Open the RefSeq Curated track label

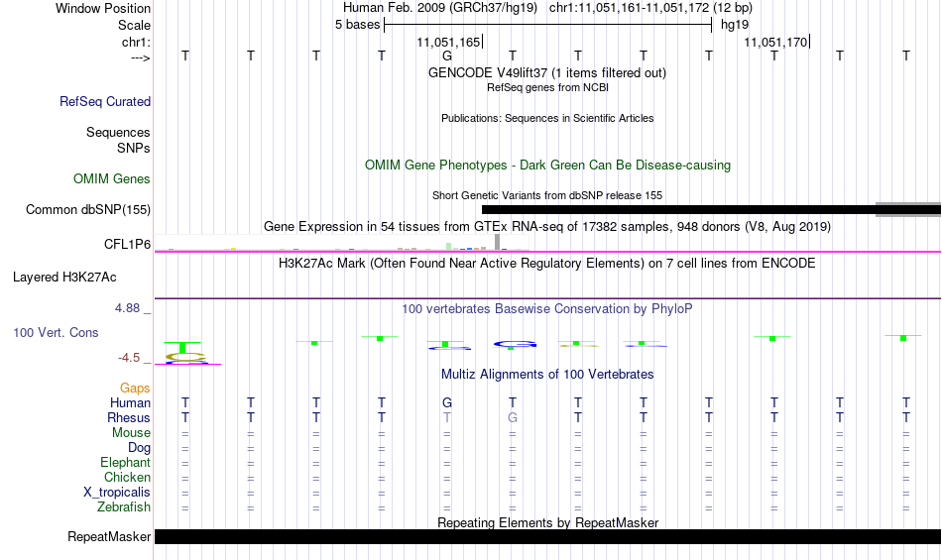[x=105, y=101]
